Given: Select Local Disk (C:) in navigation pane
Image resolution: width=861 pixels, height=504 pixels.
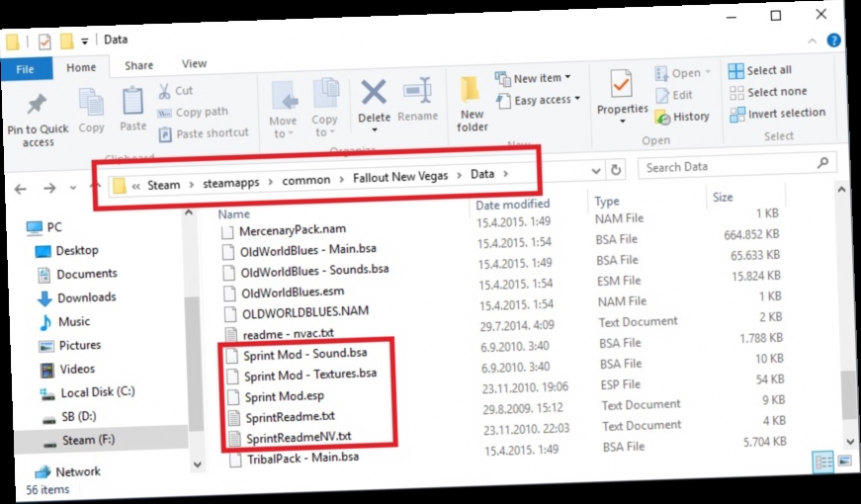Looking at the screenshot, I should pos(87,392).
